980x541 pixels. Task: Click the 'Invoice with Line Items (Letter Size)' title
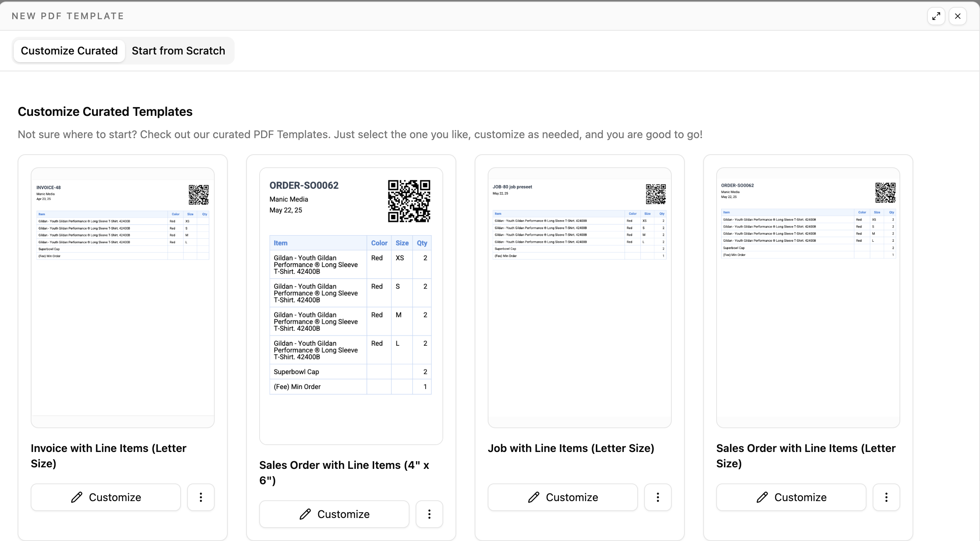point(109,456)
